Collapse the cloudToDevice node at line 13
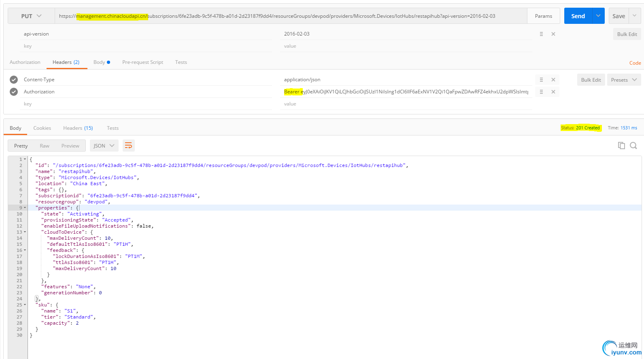Screen dimensions: 644x359 (25, 232)
